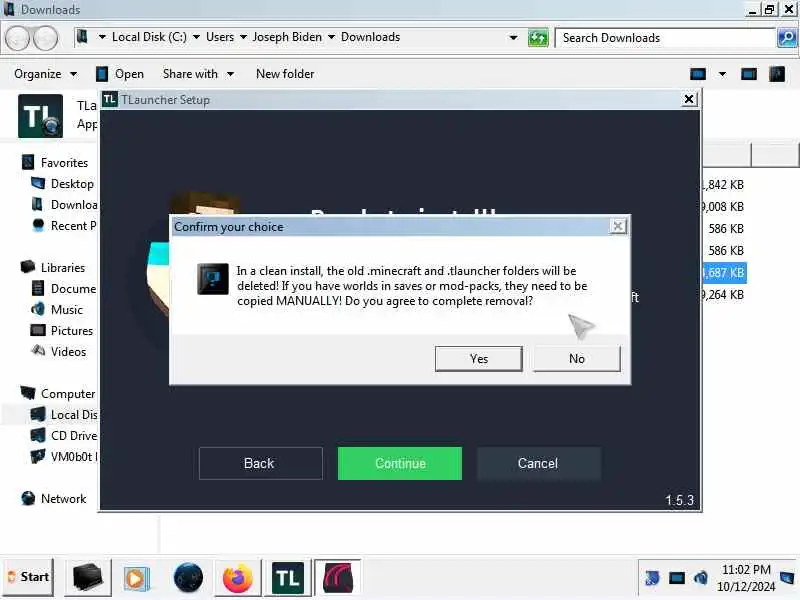Change view icon in Explorer toolbar
The width and height of the screenshot is (800, 600).
[x=697, y=74]
